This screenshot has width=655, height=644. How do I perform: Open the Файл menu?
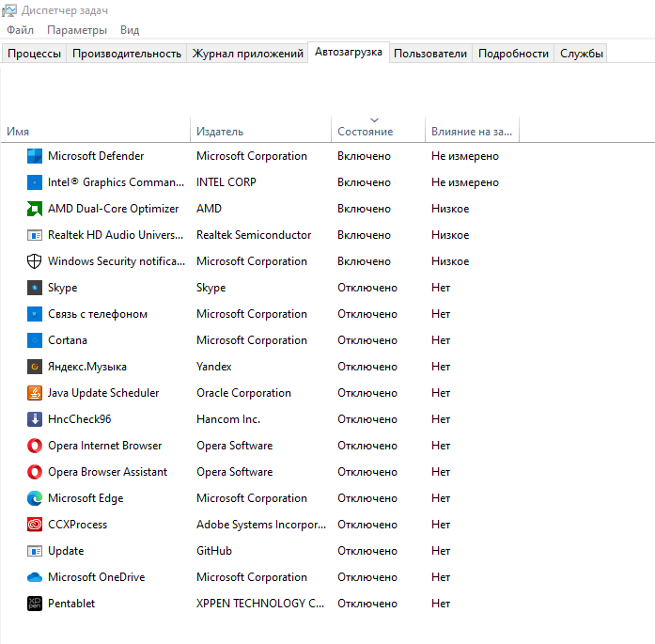point(20,30)
